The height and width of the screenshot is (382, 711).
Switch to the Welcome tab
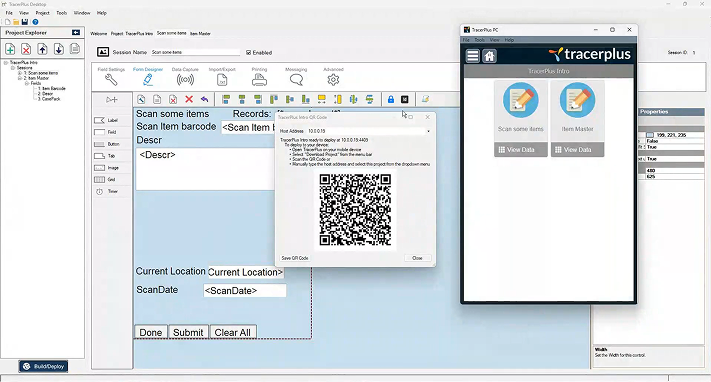pyautogui.click(x=98, y=34)
